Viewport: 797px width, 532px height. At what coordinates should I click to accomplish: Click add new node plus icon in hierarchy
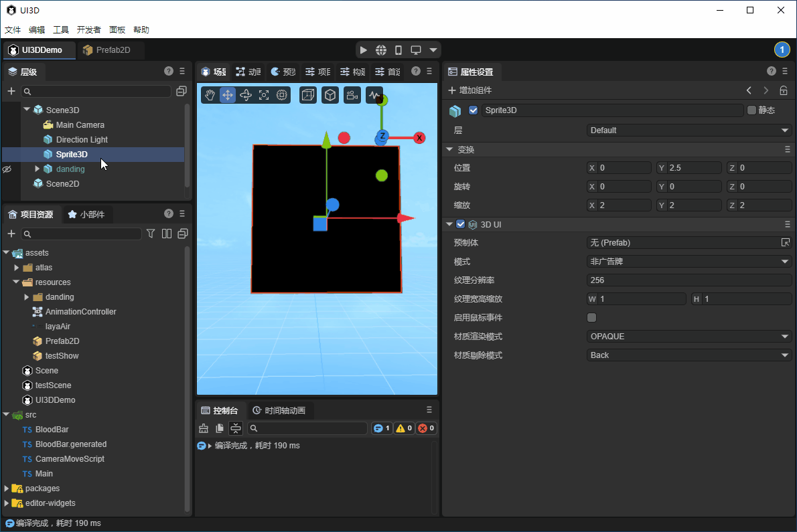coord(11,91)
